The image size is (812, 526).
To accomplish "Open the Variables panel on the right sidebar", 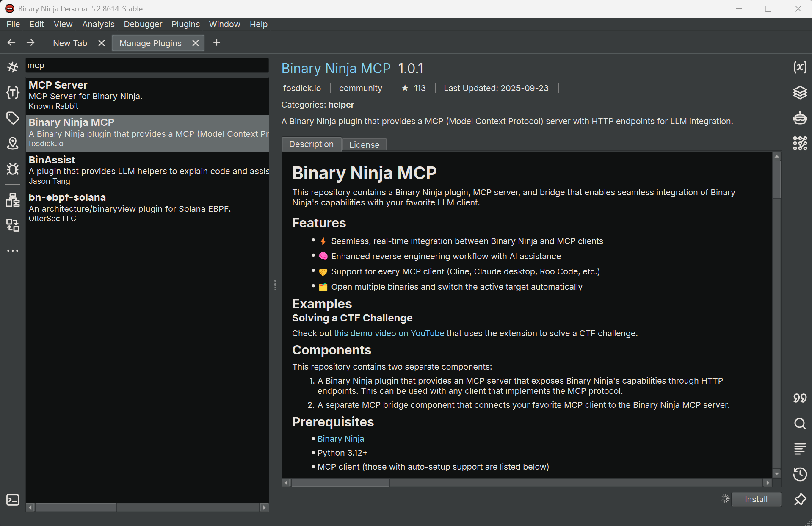I will [x=800, y=67].
